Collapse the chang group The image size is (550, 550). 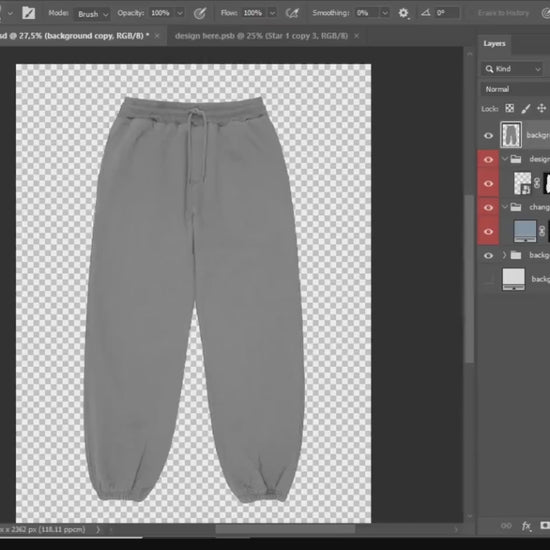tap(505, 207)
